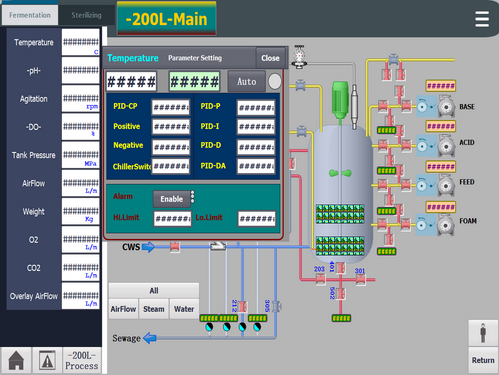Click valve 502 below the tank
The width and height of the screenshot is (499, 375).
coord(340,294)
